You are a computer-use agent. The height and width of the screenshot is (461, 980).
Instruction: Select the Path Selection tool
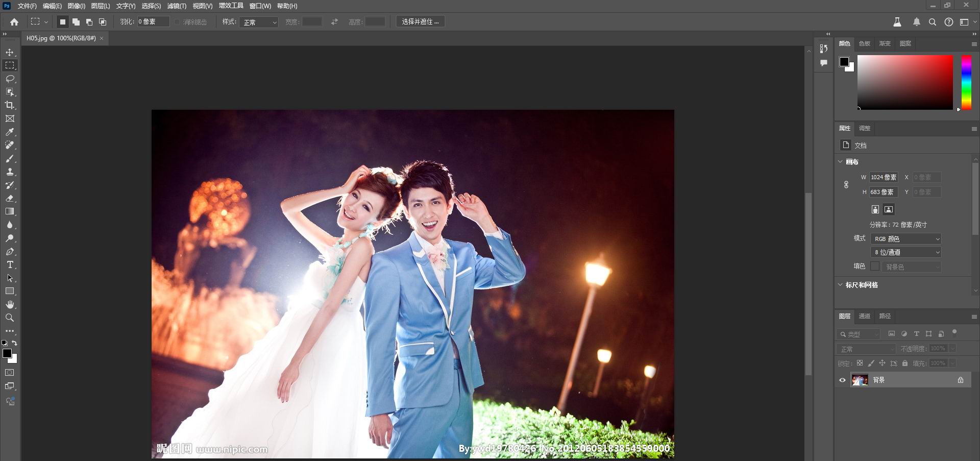click(x=10, y=278)
